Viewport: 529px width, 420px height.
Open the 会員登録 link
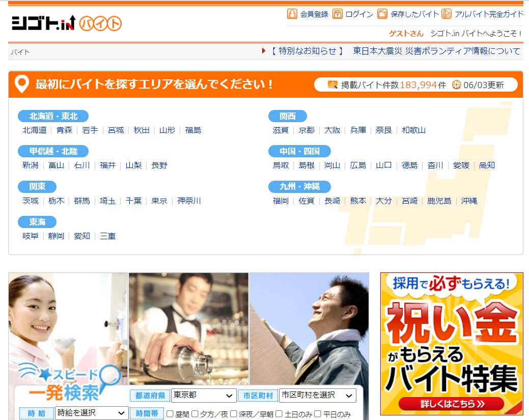click(x=314, y=14)
